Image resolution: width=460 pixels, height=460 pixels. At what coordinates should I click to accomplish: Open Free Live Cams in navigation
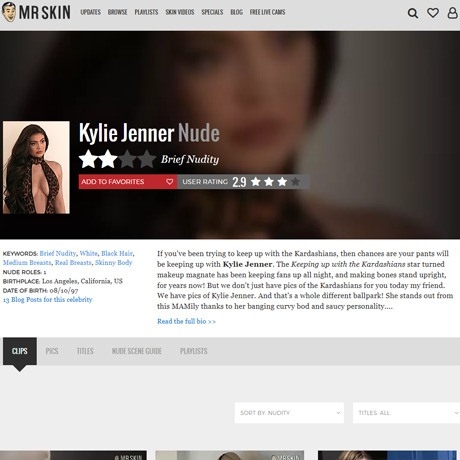pyautogui.click(x=267, y=12)
